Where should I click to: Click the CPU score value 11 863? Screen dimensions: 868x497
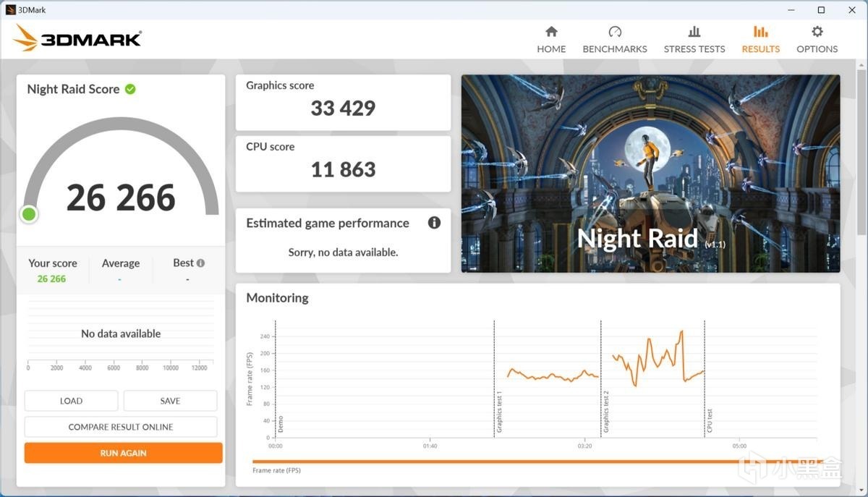(343, 169)
